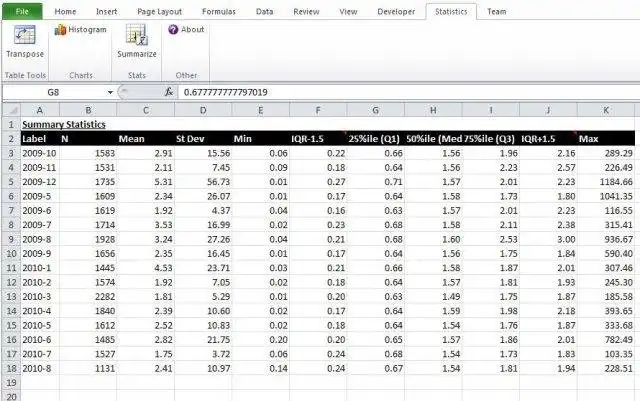The image size is (640, 401).
Task: Click the IQR-1.5 header cell
Action: tap(318, 139)
